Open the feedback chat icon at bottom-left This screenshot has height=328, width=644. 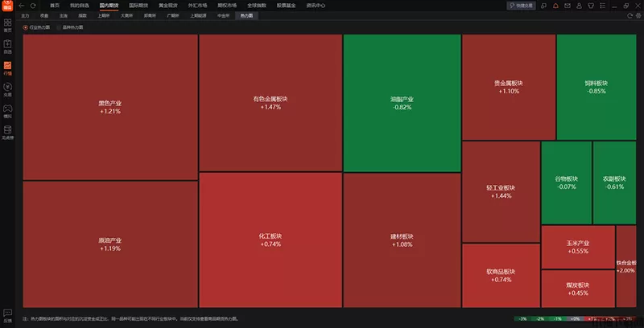[x=7, y=313]
